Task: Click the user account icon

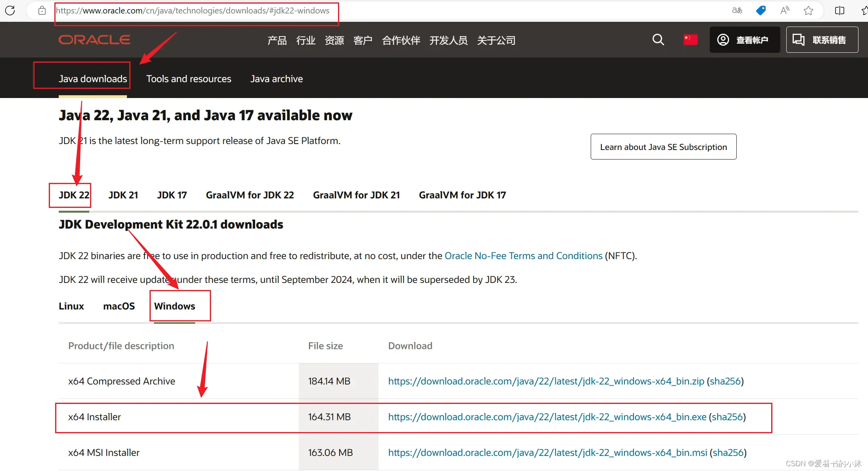Action: click(x=723, y=39)
